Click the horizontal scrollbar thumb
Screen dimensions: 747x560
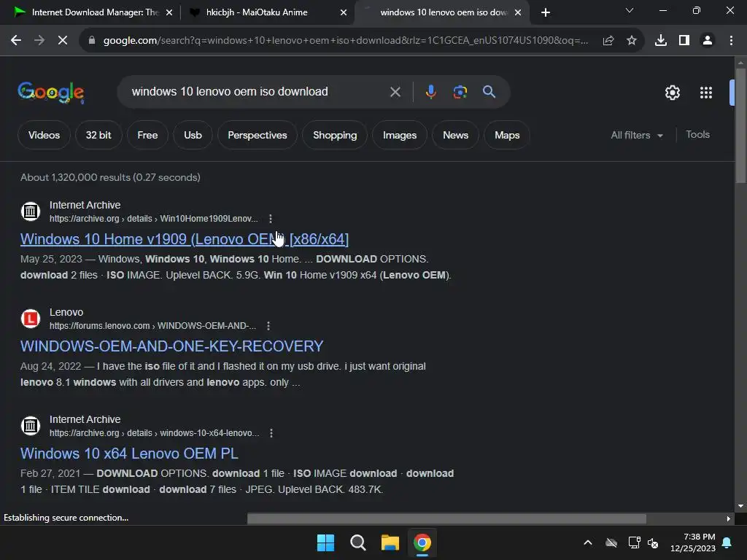[x=446, y=518]
